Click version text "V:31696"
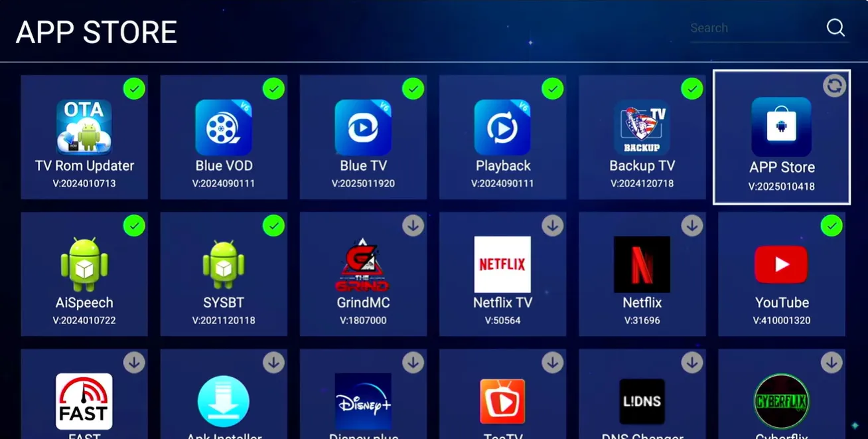 tap(642, 321)
